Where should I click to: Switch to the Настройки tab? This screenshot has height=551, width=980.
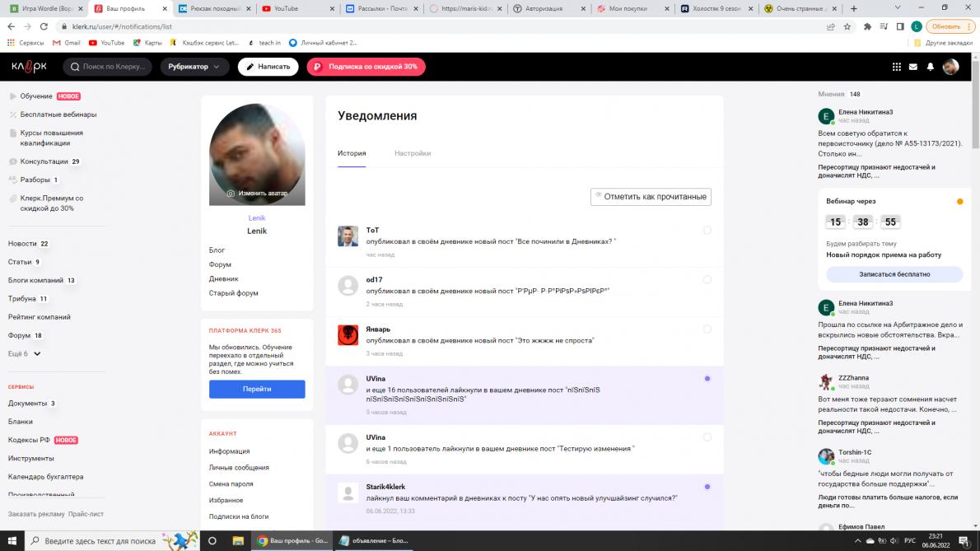413,153
